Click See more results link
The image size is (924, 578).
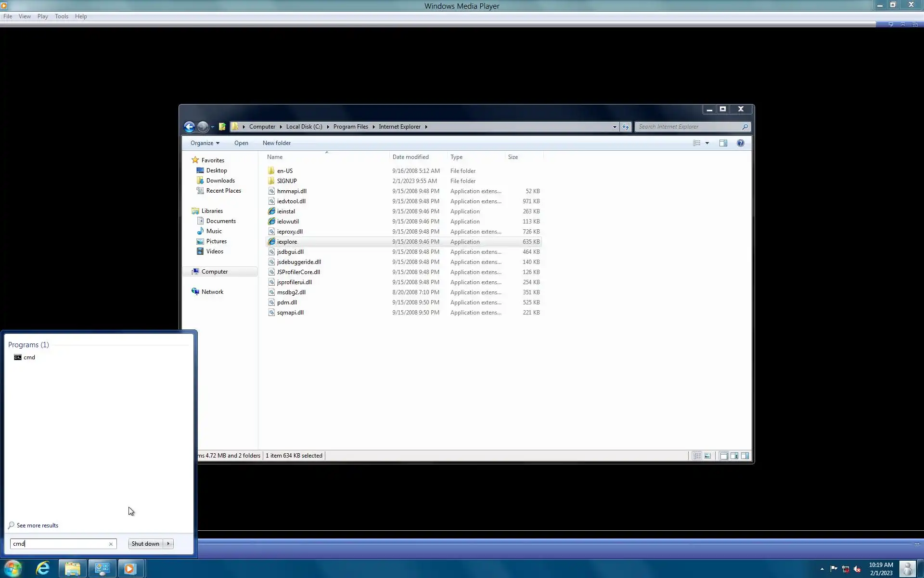[37, 525]
